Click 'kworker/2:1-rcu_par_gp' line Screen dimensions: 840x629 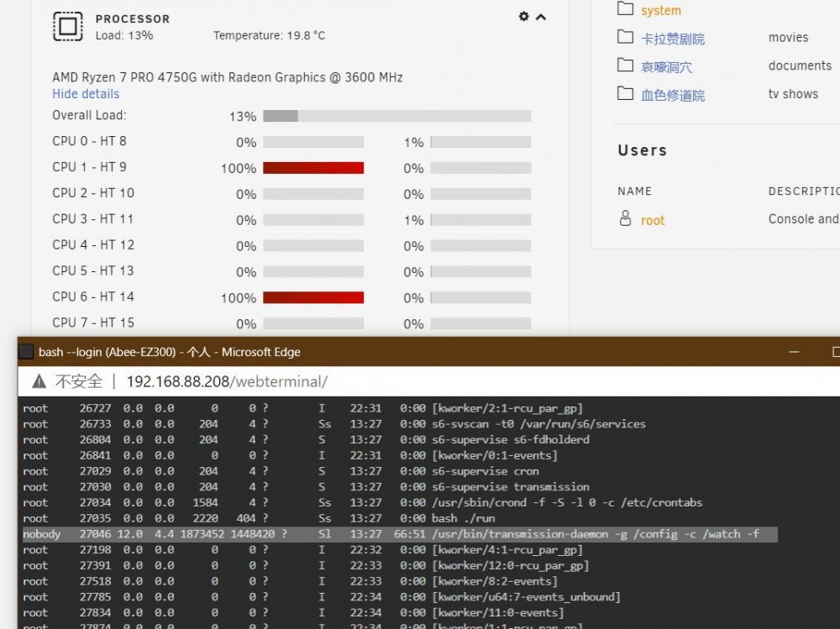tap(302, 408)
